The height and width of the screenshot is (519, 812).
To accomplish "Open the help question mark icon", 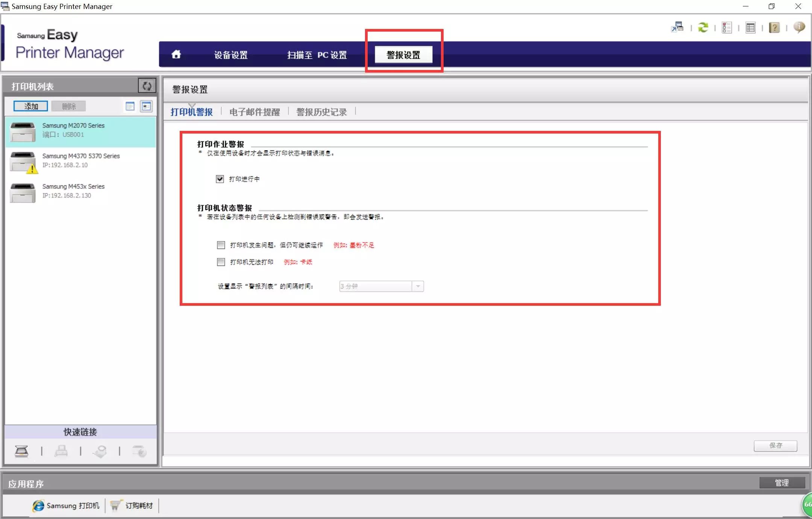I will tap(774, 27).
